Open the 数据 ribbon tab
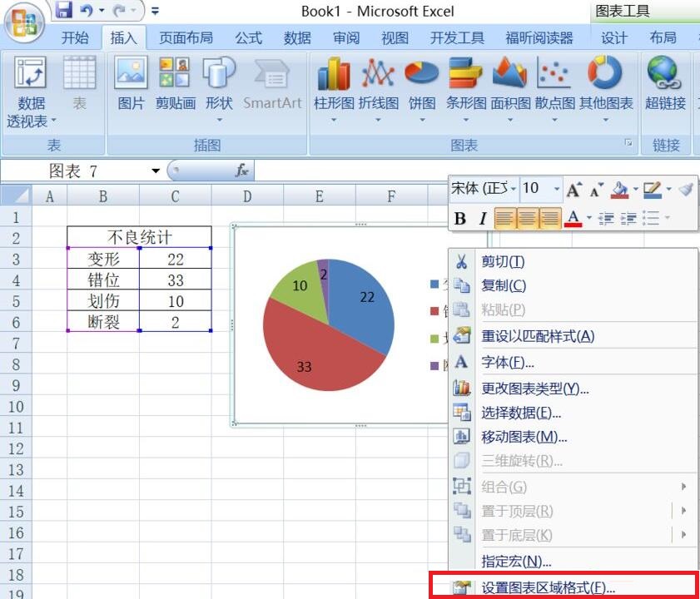700x599 pixels. [x=297, y=38]
